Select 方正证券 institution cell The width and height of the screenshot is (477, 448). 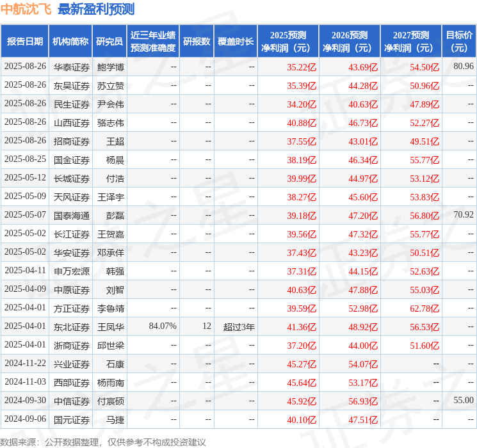click(x=72, y=308)
